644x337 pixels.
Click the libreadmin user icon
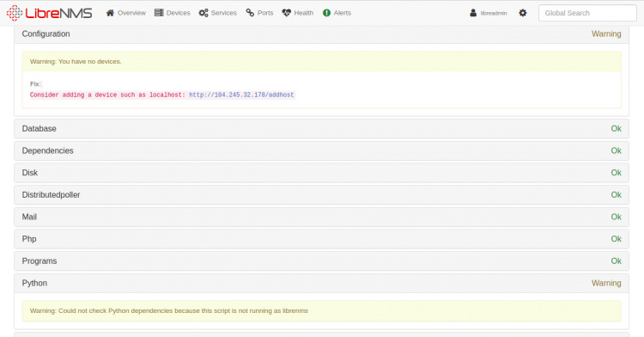[473, 13]
